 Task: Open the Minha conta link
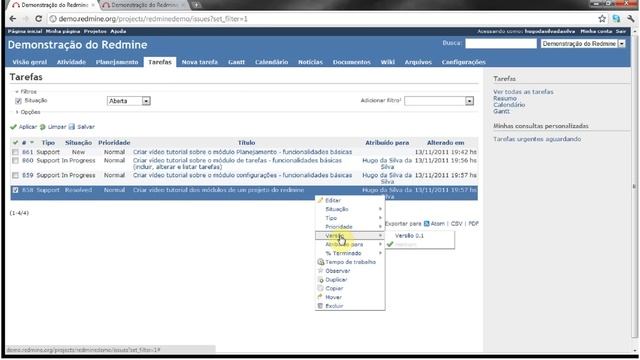(x=596, y=31)
